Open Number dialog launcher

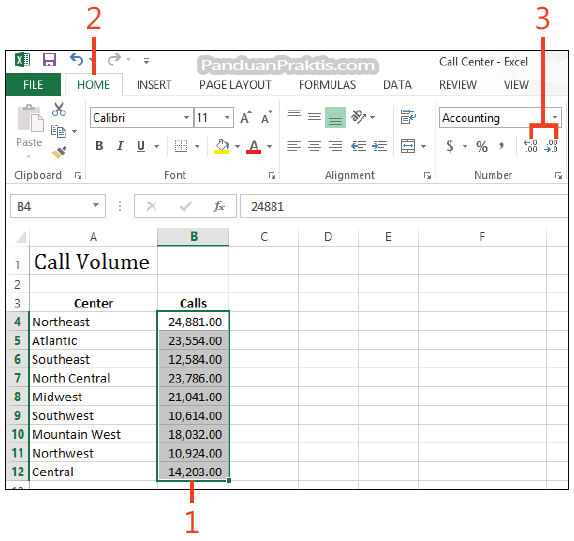(x=558, y=176)
